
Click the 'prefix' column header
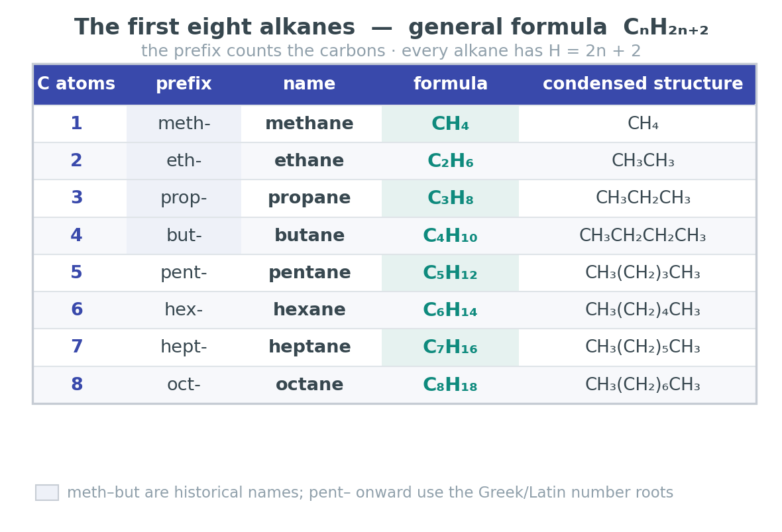click(184, 83)
